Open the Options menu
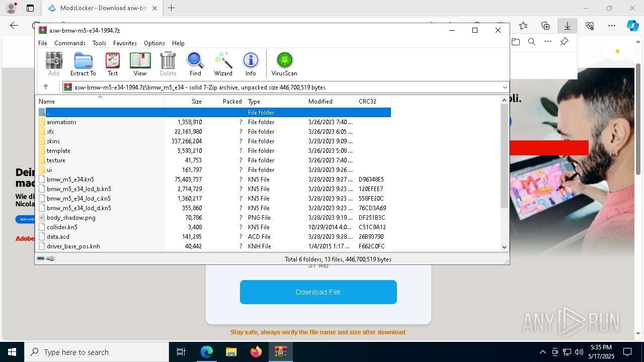This screenshot has width=644, height=362. [x=154, y=43]
